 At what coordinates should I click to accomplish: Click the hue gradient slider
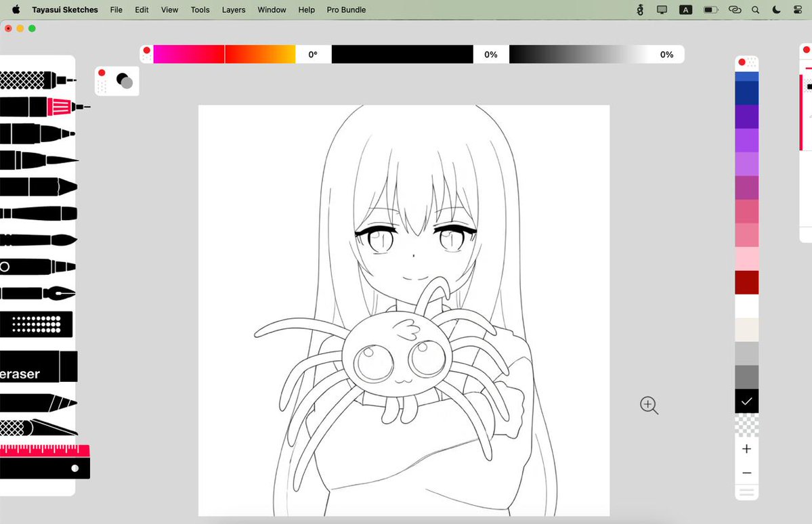(x=224, y=54)
